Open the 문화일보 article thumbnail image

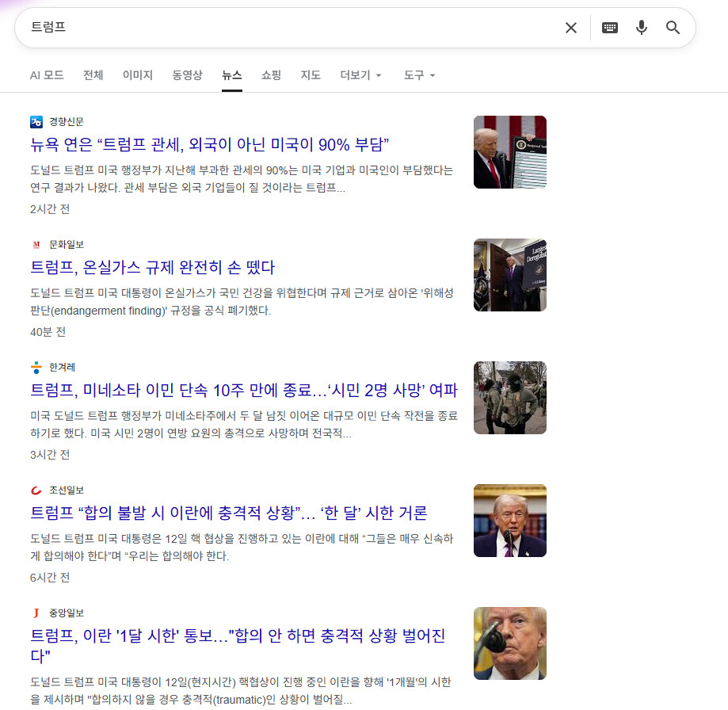(510, 275)
